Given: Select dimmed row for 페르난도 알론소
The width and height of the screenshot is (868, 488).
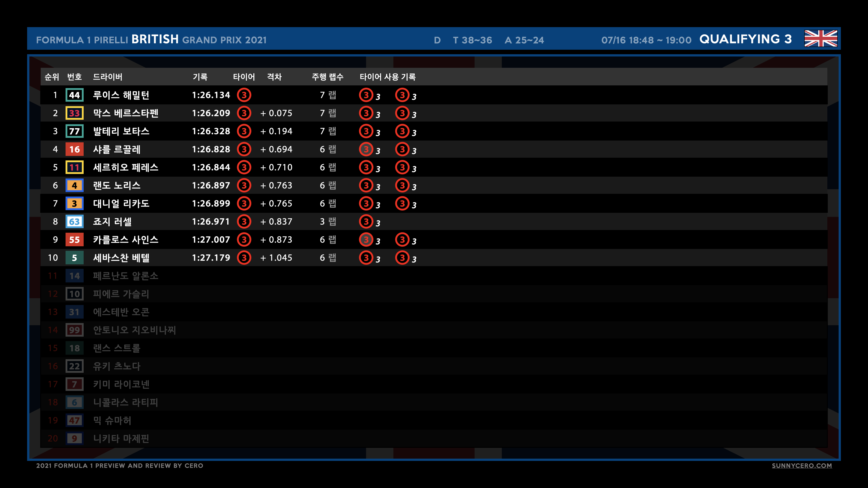Looking at the screenshot, I should pyautogui.click(x=125, y=276).
